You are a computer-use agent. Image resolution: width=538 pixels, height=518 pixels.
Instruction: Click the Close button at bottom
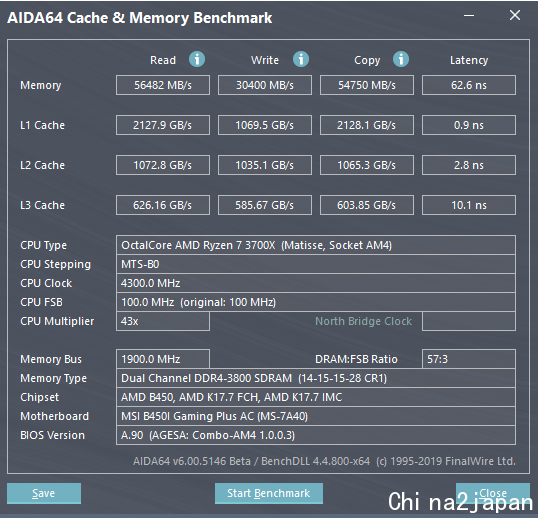point(493,493)
